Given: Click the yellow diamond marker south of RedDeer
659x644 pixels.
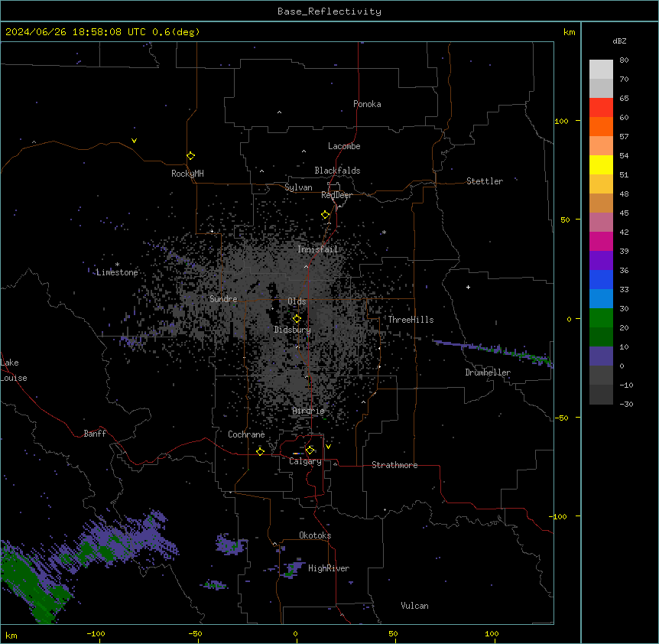Looking at the screenshot, I should pos(326,215).
